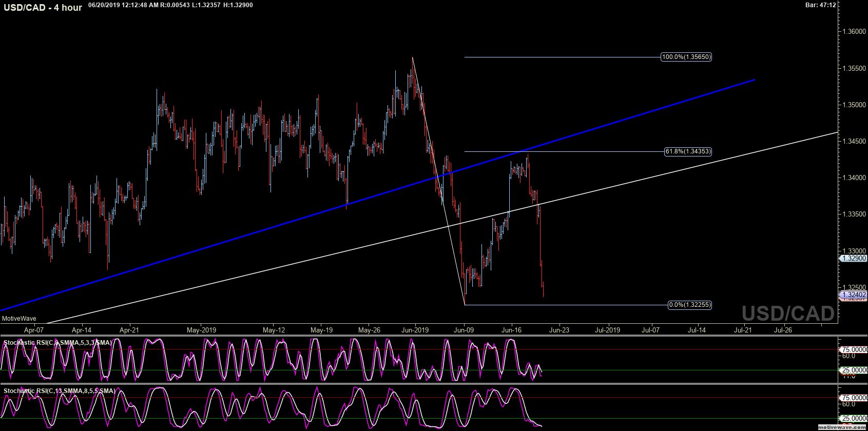Image resolution: width=868 pixels, height=431 pixels.
Task: Select the "Bar: 47:12" countdown text
Action: click(x=820, y=5)
